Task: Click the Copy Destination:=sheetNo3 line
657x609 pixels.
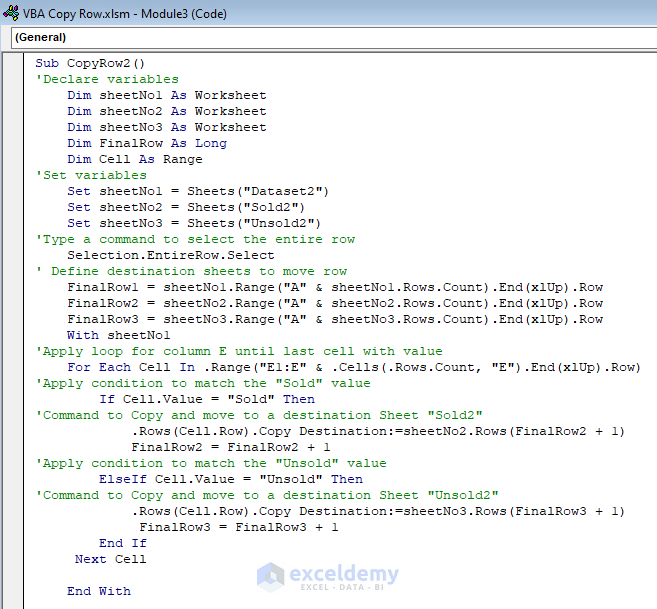Action: tap(378, 511)
